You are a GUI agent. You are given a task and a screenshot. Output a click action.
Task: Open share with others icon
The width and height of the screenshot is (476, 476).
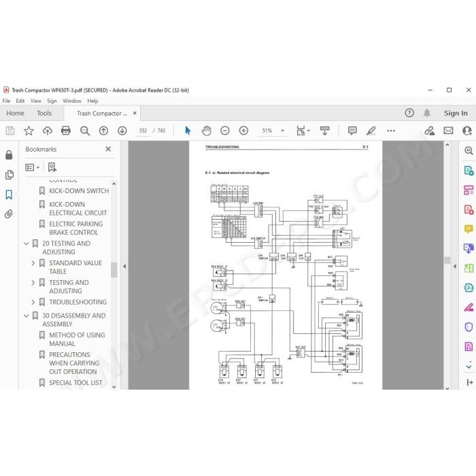467,131
